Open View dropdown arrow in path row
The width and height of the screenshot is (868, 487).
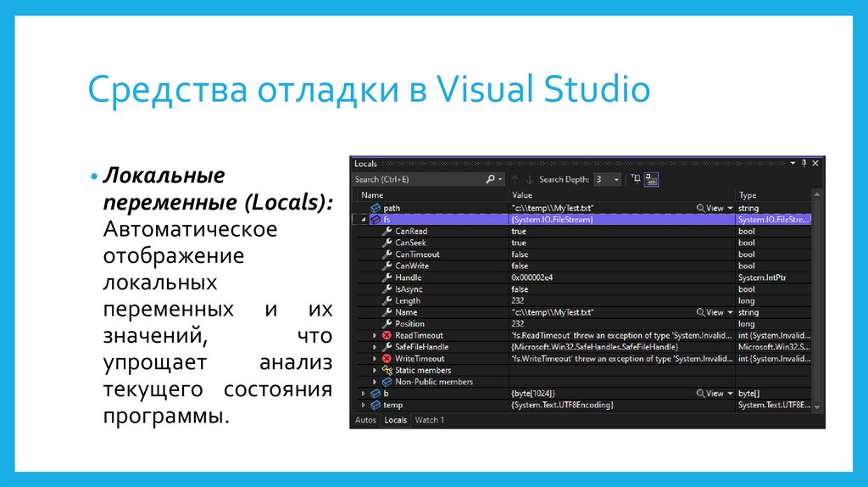pyautogui.click(x=730, y=209)
